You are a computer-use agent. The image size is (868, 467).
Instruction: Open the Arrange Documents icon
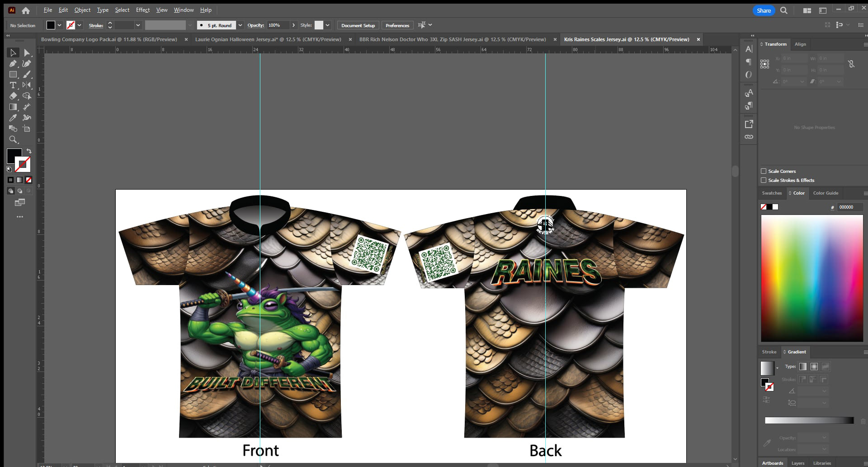coord(807,10)
